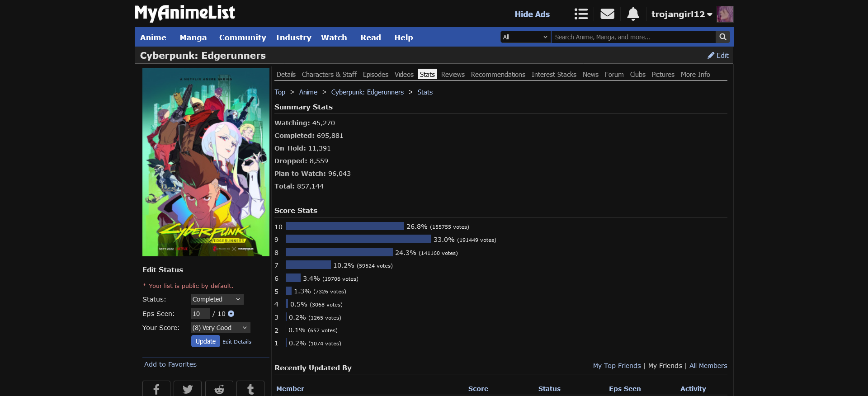
Task: Click Top breadcrumb link
Action: [280, 92]
